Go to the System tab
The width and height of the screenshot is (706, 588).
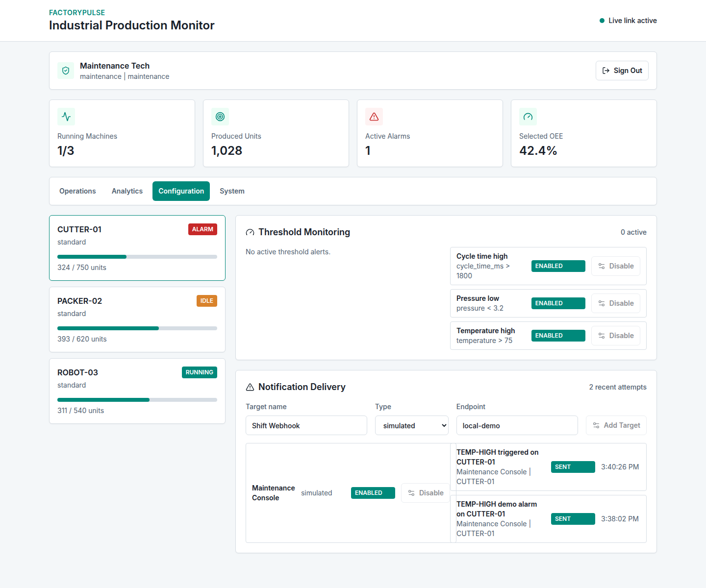pos(232,191)
